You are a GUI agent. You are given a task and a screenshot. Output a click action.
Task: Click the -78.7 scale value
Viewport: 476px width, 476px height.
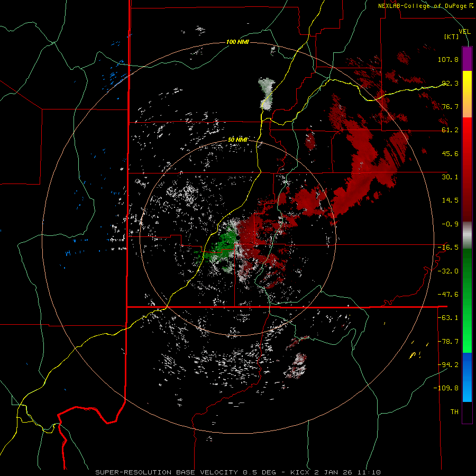(x=448, y=342)
